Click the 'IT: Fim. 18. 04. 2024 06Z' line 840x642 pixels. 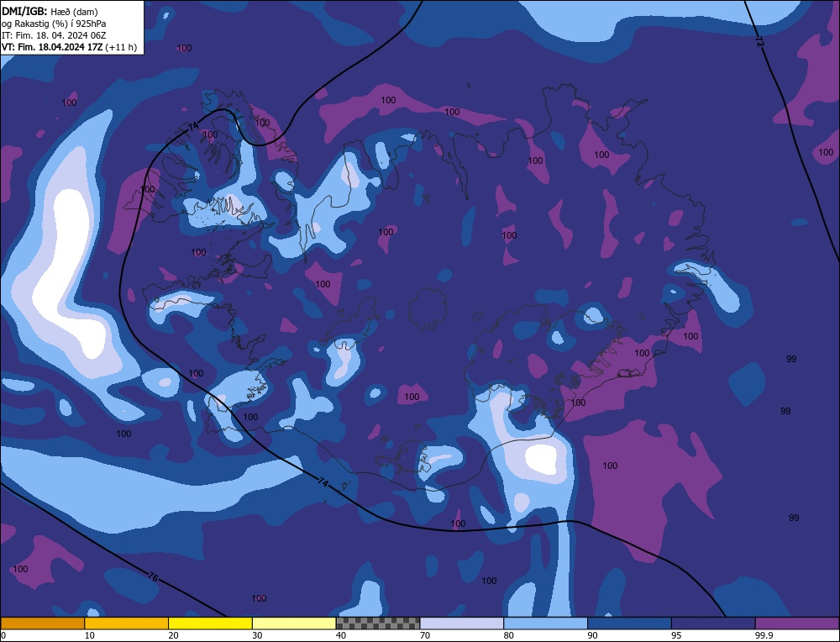54,35
